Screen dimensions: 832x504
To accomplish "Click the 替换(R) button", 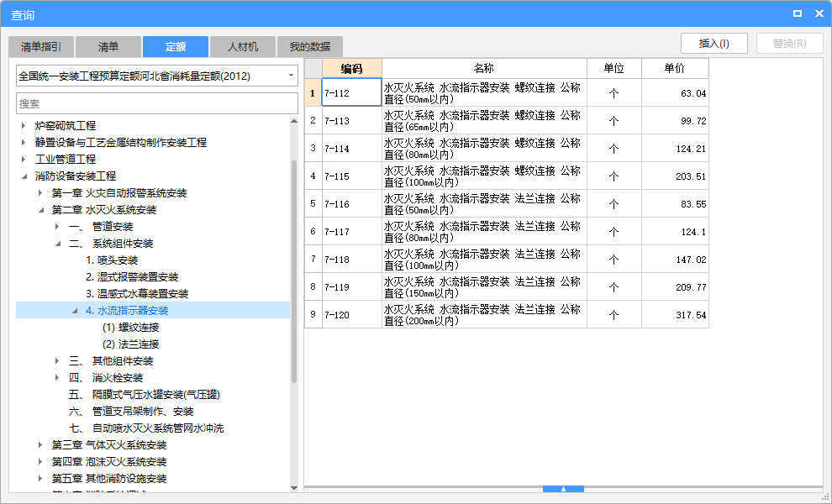I will 789,44.
